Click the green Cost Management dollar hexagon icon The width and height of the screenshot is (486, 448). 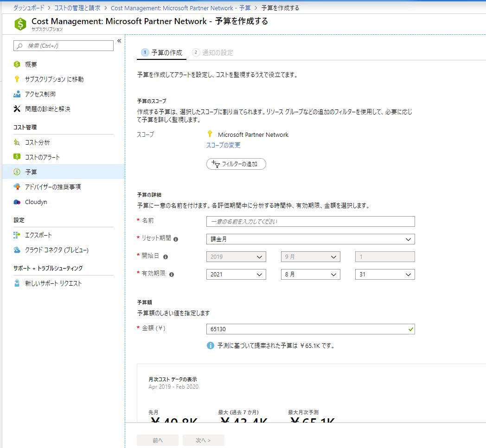(x=20, y=24)
